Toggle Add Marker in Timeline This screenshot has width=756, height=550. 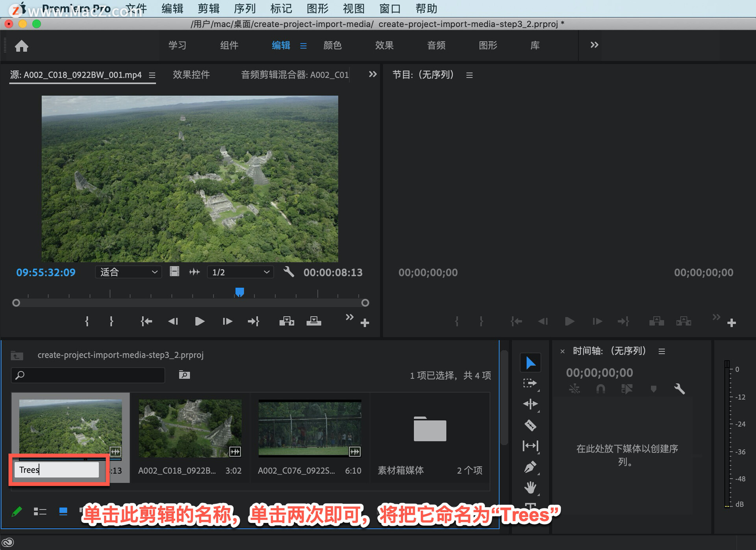[653, 389]
